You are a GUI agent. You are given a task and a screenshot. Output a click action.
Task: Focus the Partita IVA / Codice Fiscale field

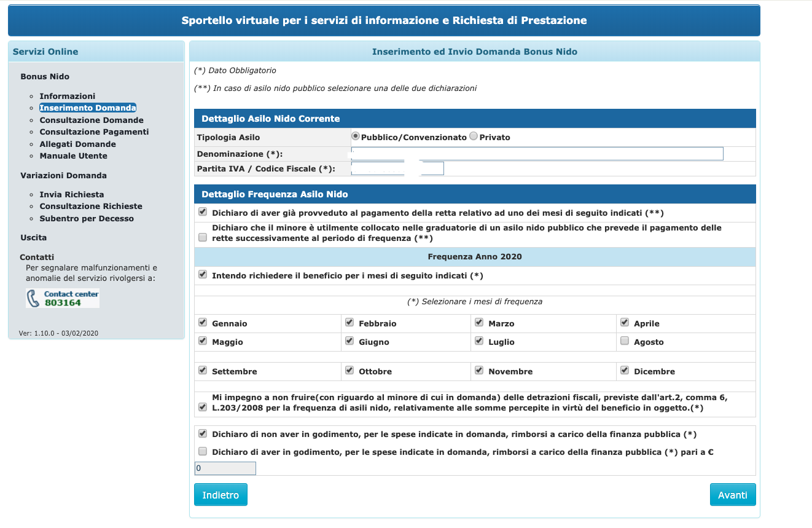397,168
